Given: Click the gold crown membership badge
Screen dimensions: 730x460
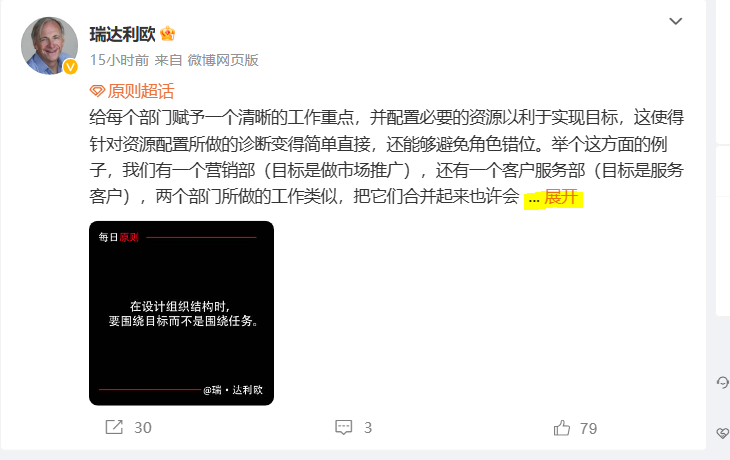Looking at the screenshot, I should point(168,34).
